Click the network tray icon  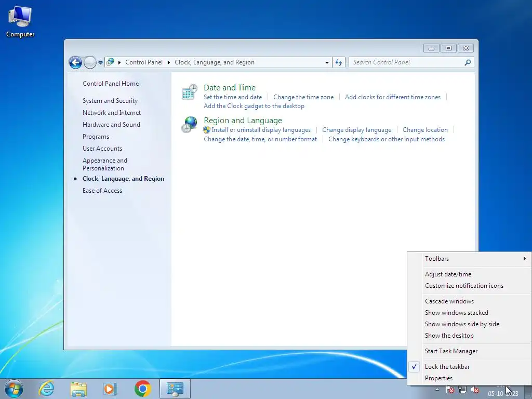point(462,390)
